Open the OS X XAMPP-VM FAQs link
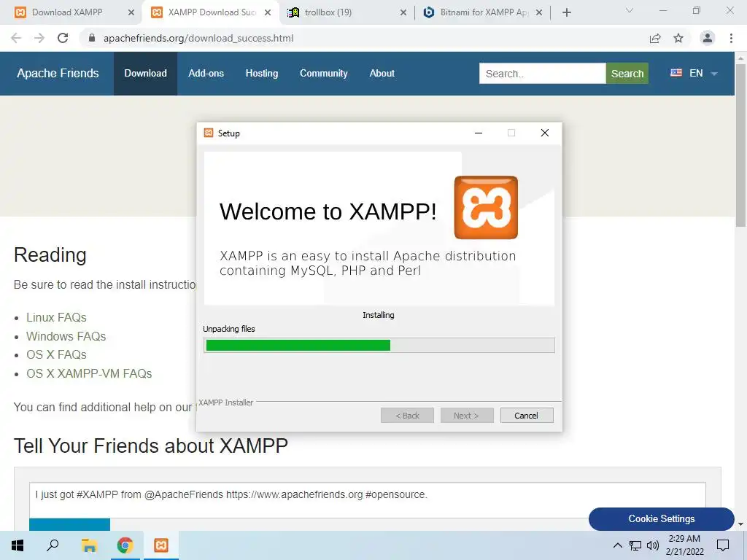Image resolution: width=747 pixels, height=560 pixels. (89, 373)
